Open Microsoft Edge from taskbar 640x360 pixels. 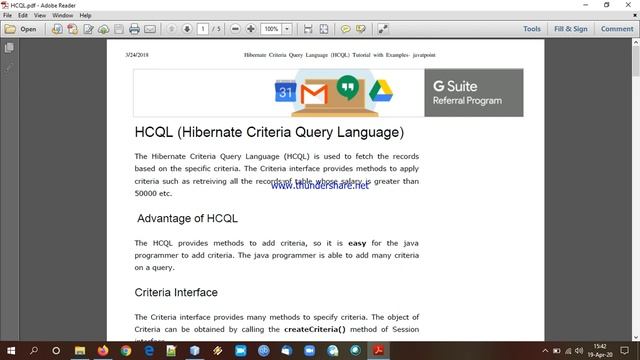pos(149,351)
